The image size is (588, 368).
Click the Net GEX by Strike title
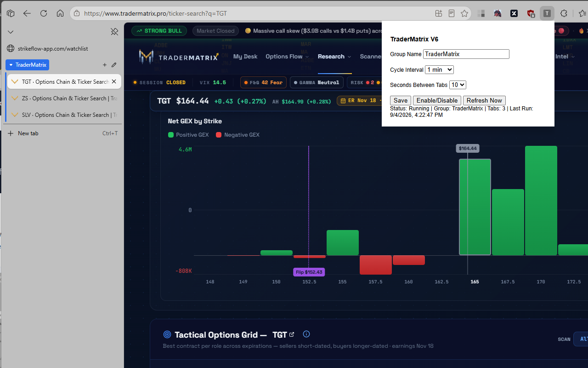[x=195, y=121]
